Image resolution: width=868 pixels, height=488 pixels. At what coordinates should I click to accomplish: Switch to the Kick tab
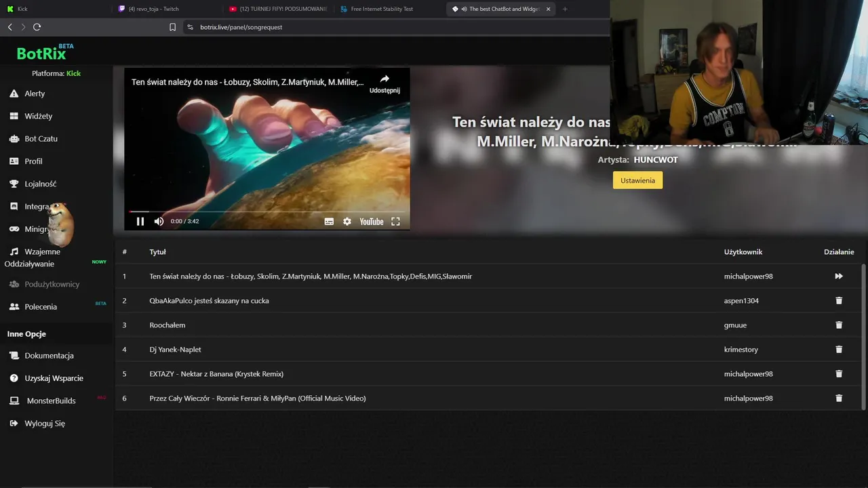tap(54, 9)
